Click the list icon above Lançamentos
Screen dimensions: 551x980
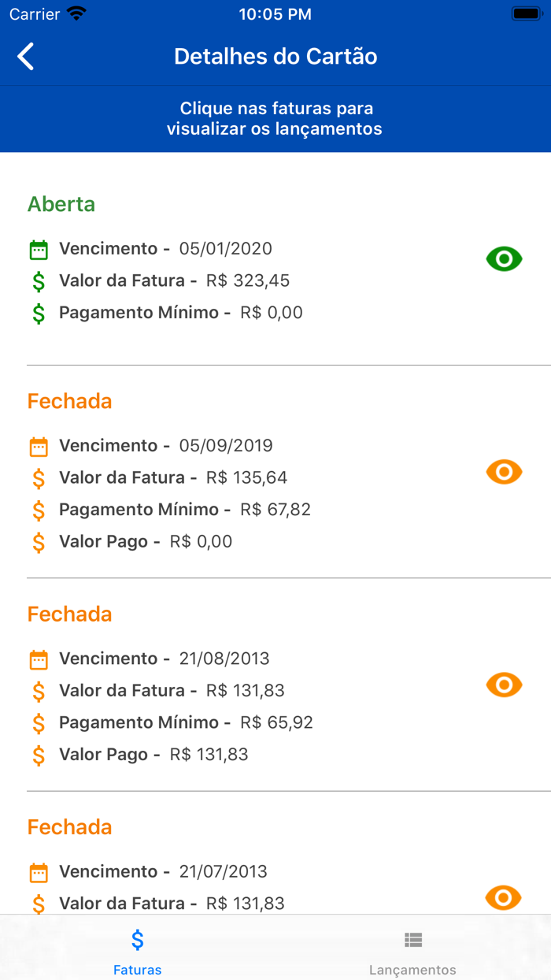[x=412, y=938]
